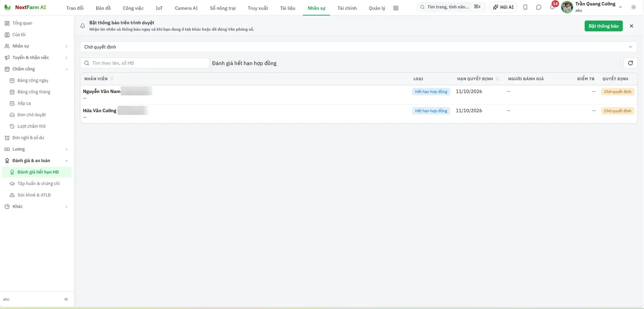Collapse Đánh giá & an toàn group

(37, 161)
